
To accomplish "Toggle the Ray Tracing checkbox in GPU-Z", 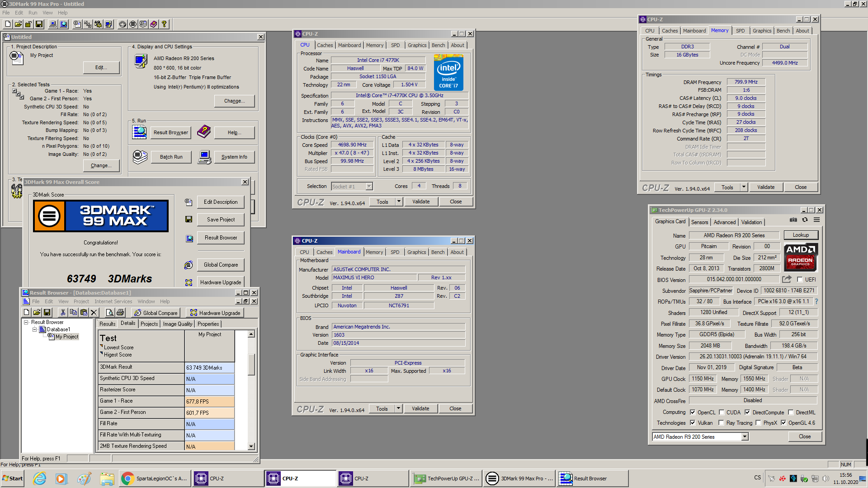I will pos(722,423).
